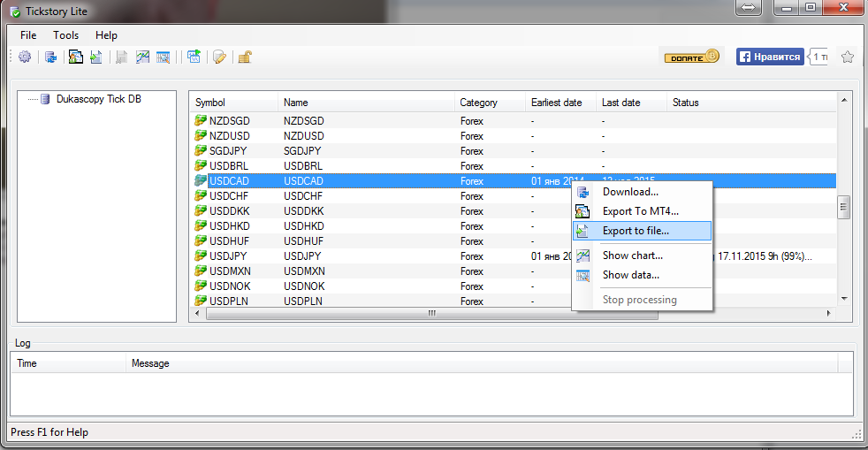The image size is (868, 450).
Task: Sort by the Symbol column header
Action: tap(233, 103)
